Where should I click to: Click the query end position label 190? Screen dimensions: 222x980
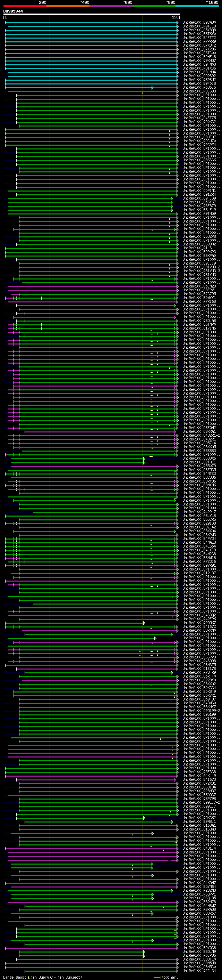coord(175,17)
